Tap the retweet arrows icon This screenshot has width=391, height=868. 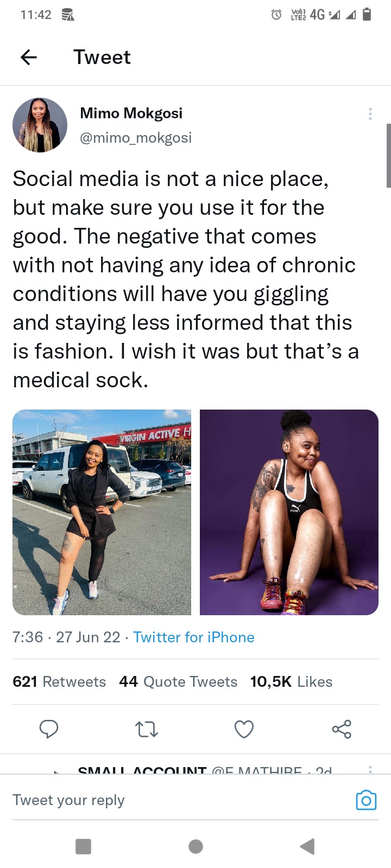tap(146, 729)
